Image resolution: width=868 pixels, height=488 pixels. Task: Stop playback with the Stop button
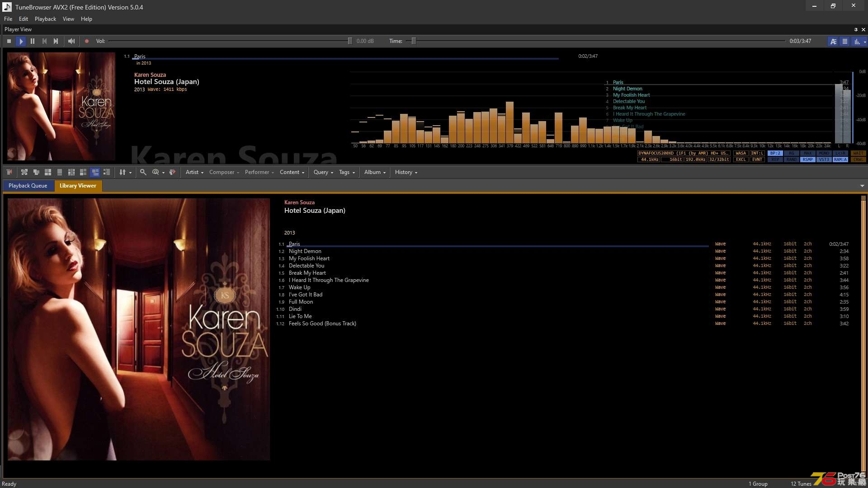point(9,41)
